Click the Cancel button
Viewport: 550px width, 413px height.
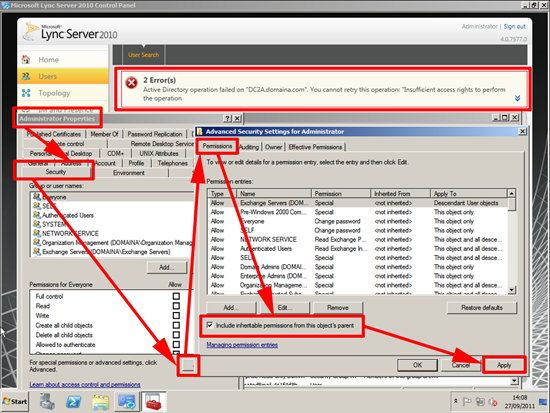(461, 365)
